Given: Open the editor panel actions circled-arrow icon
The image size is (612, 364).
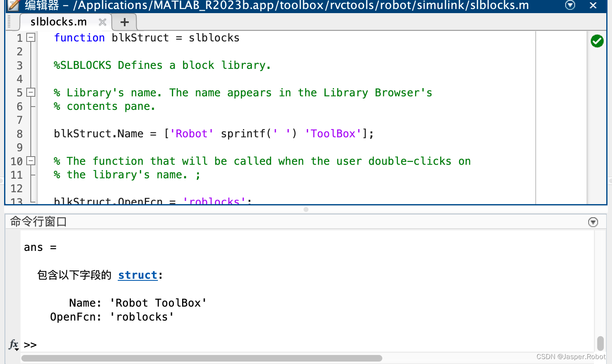Looking at the screenshot, I should point(570,6).
